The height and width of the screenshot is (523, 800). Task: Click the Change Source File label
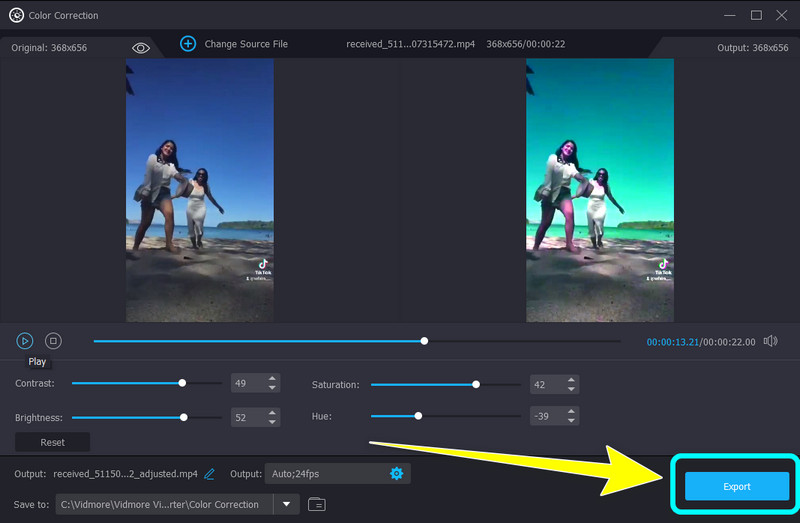(246, 44)
